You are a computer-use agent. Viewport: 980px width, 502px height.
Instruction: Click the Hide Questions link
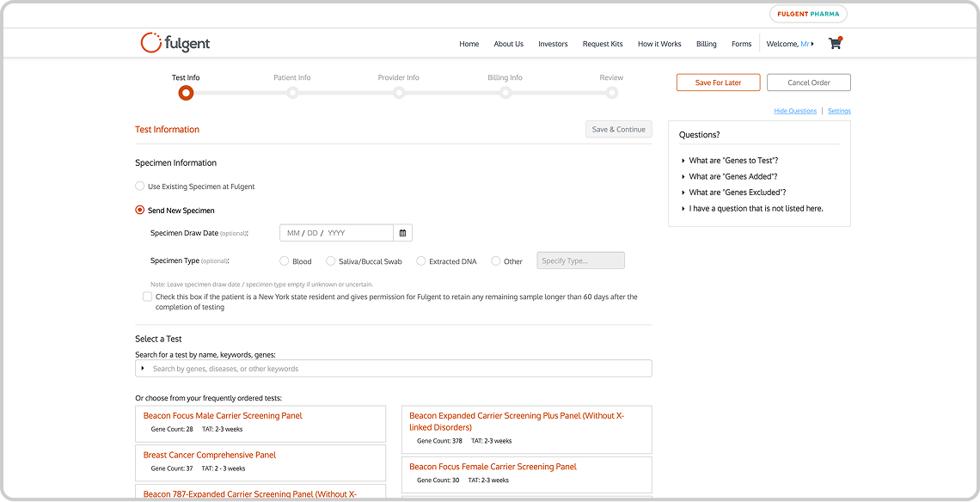[x=794, y=110]
